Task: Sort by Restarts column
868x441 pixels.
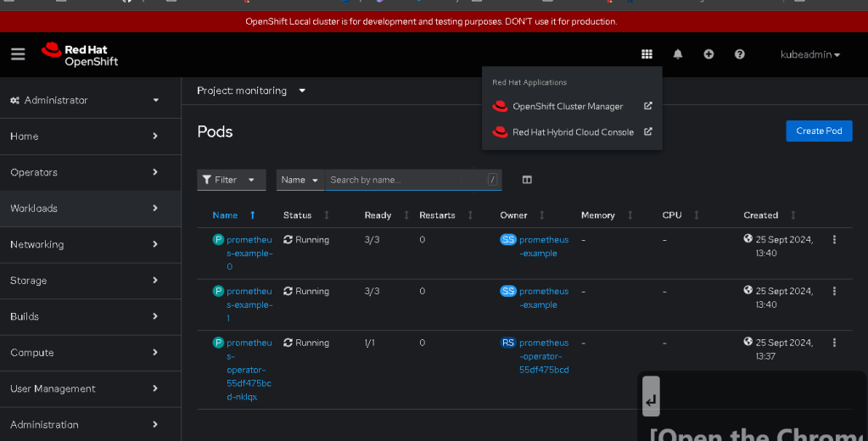Action: (470, 215)
